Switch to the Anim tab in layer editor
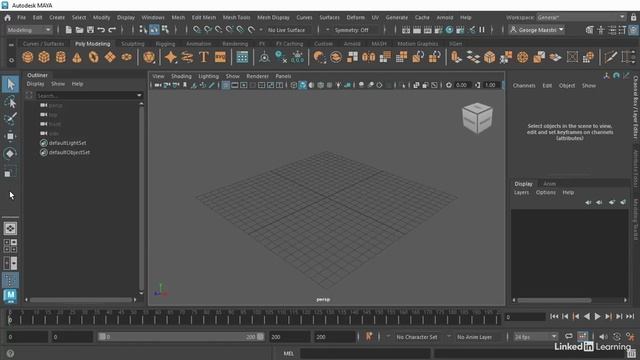This screenshot has height=360, width=640. [x=549, y=184]
